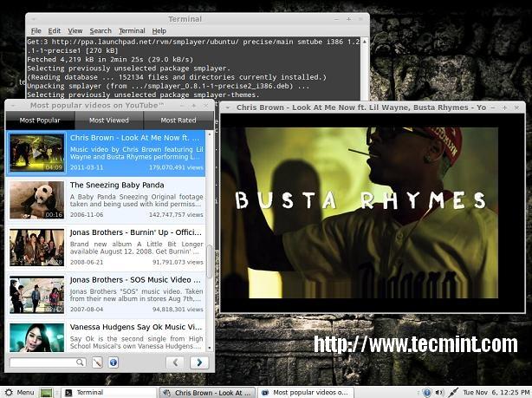Image resolution: width=532 pixels, height=398 pixels.
Task: Click the '94,818,301 views' count
Action: click(178, 310)
